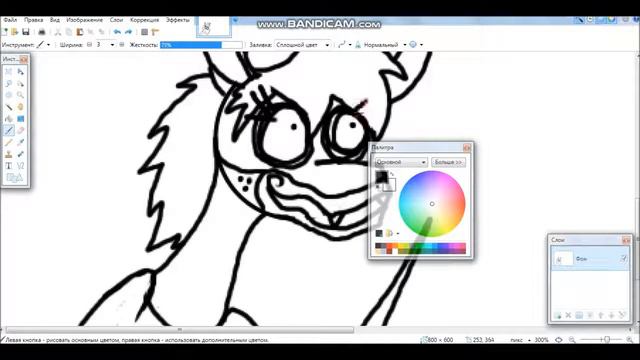Click the Paste clipboard icon
The width and height of the screenshot is (640, 360).
tap(80, 32)
